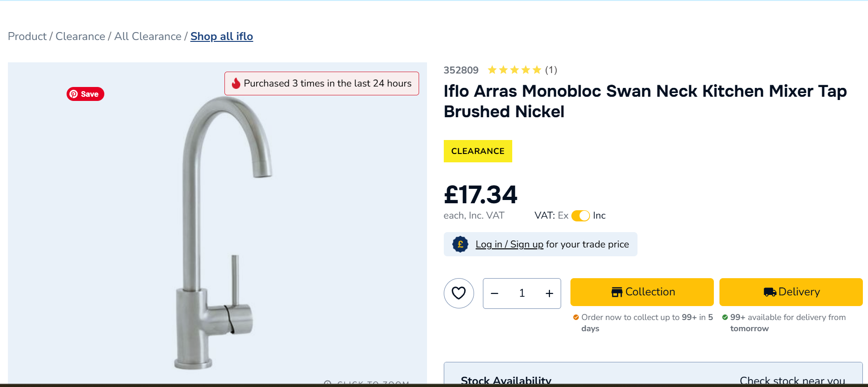The image size is (868, 387).
Task: Decrease quantity with the minus button
Action: [x=495, y=294]
